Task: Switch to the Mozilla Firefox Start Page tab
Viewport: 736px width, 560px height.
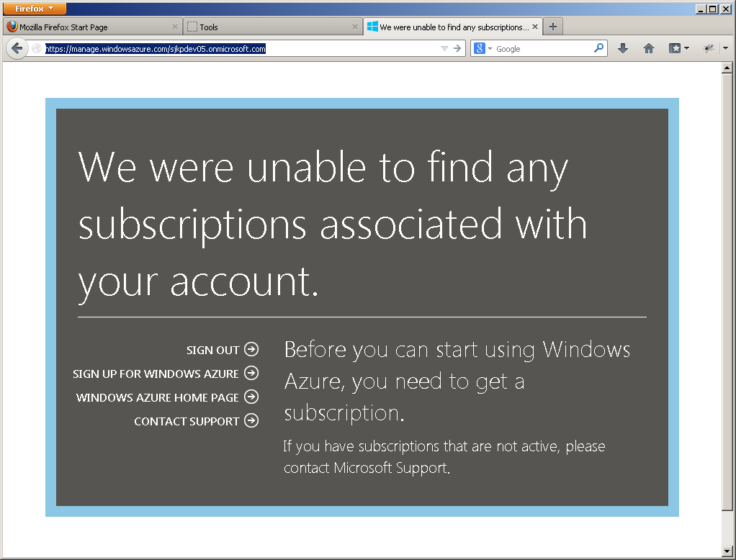Action: (86, 27)
